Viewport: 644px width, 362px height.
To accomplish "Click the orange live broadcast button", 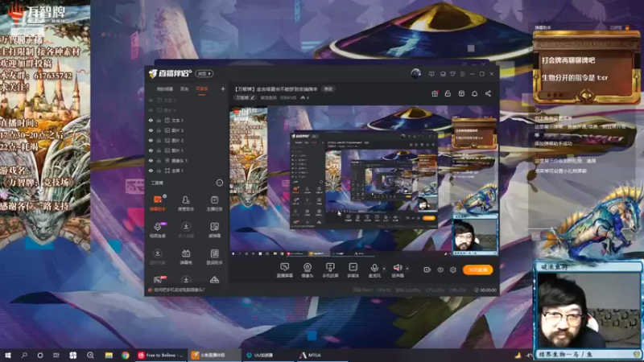I will pos(477,269).
